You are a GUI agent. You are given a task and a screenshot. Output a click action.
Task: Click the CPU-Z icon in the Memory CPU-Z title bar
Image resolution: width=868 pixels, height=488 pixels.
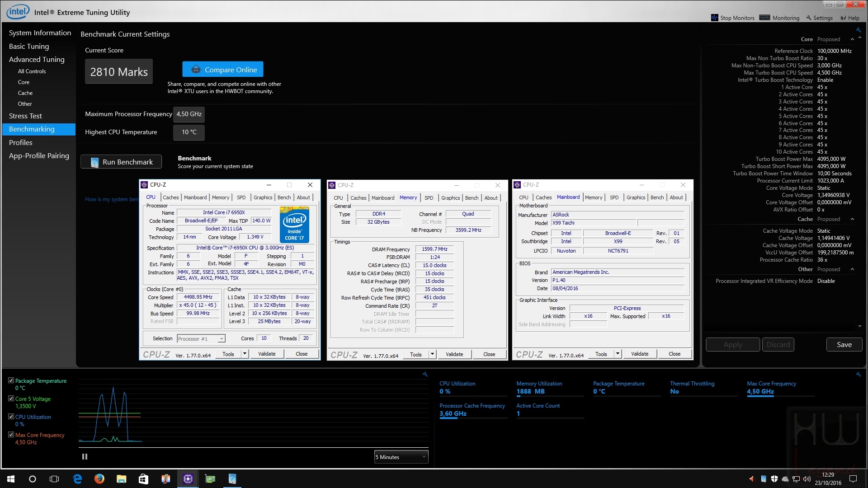click(x=332, y=185)
